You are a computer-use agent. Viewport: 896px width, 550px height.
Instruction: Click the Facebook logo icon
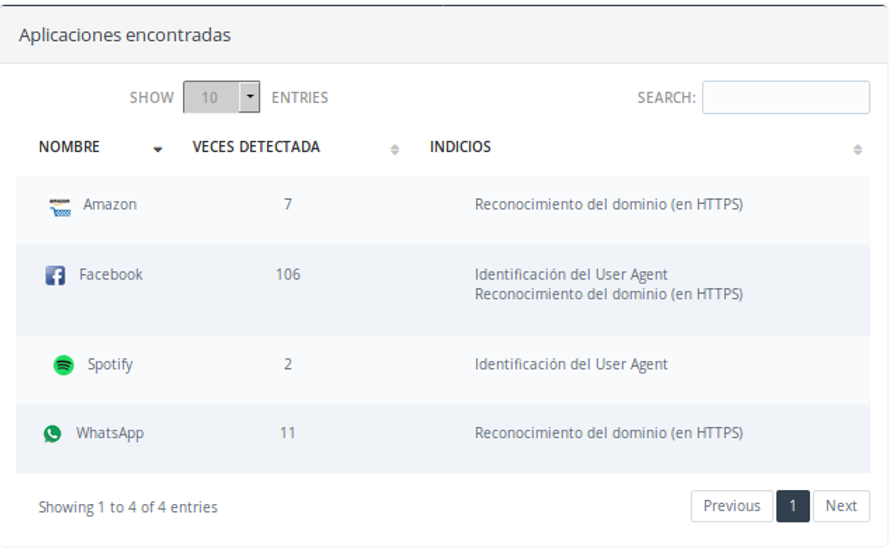tap(55, 275)
